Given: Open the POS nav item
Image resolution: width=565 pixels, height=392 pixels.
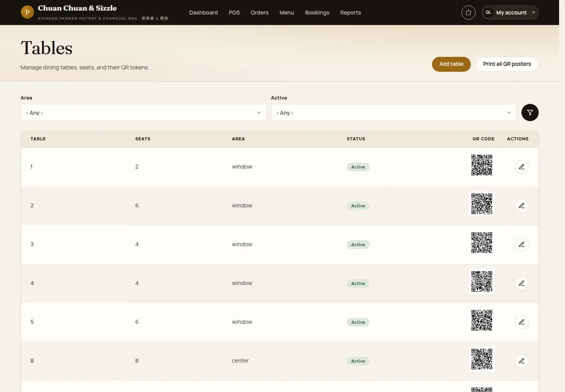Looking at the screenshot, I should pos(234,13).
